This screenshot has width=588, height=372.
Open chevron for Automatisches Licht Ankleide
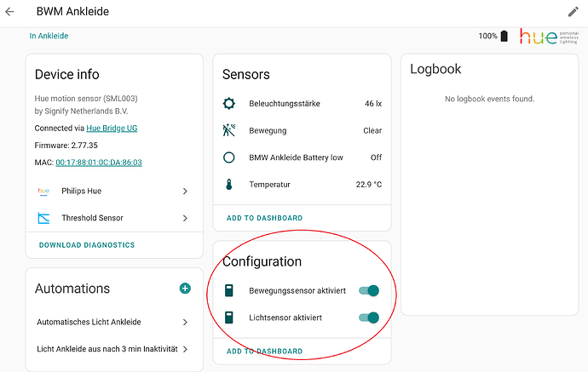click(185, 322)
